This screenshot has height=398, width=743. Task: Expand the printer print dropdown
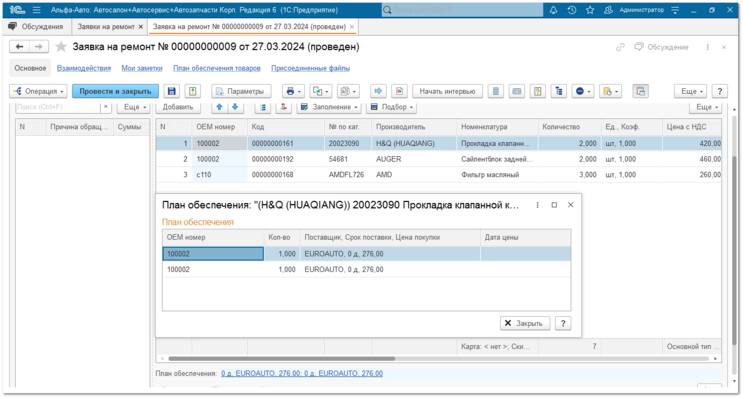tap(293, 91)
